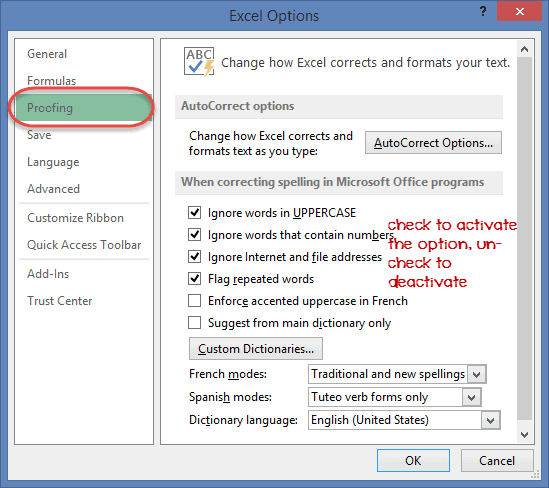Enable Enforce accented uppercase in French
This screenshot has width=549, height=488.
click(x=195, y=301)
